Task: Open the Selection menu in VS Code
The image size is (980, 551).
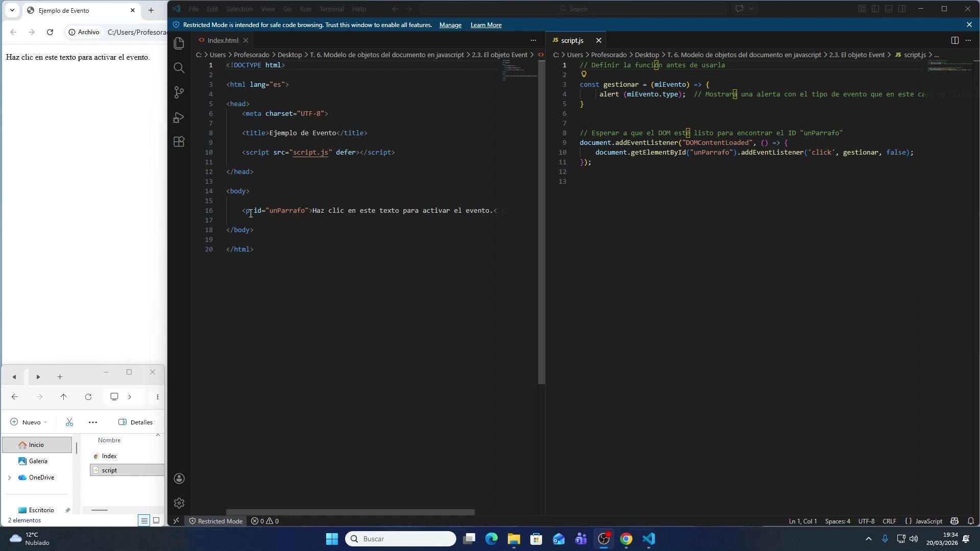Action: click(x=239, y=9)
